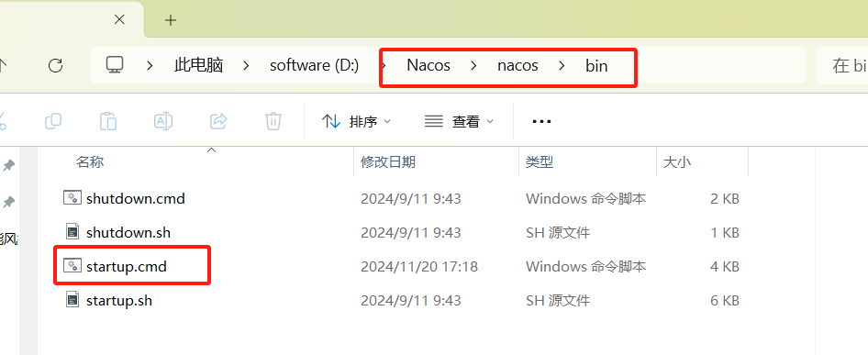Click the Rename toolbar icon
868x355 pixels.
click(x=162, y=121)
